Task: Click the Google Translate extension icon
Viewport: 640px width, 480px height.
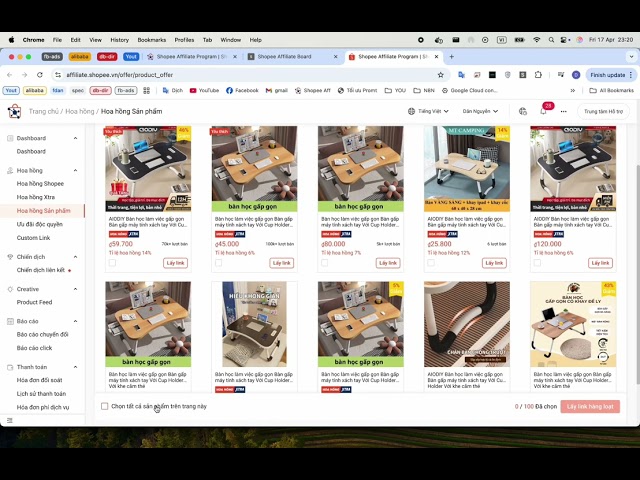Action: 462,75
